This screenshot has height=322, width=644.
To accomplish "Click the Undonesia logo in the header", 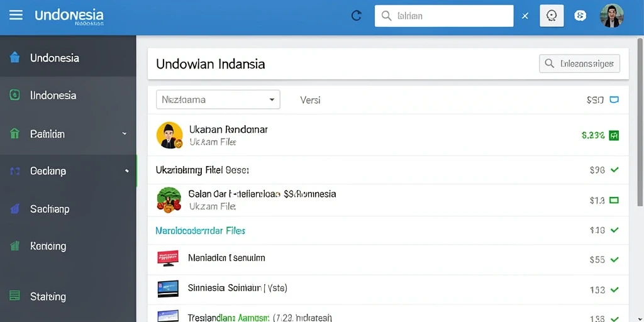I will [69, 16].
